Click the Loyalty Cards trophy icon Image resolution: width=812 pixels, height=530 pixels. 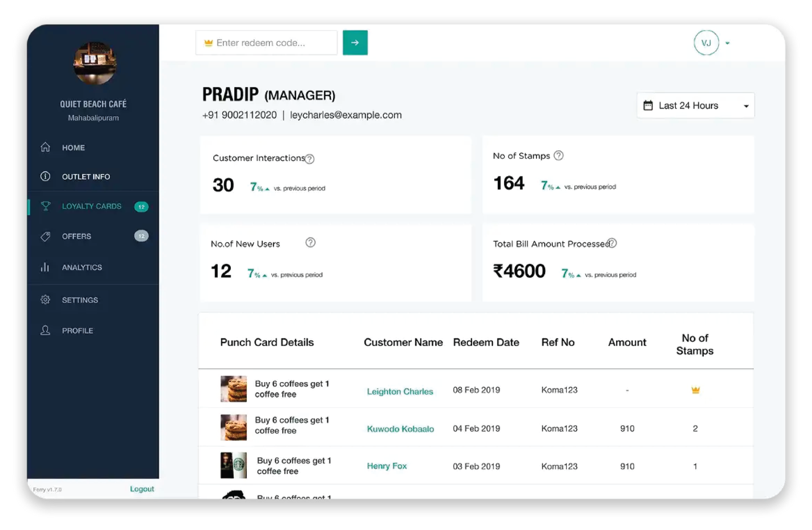click(x=46, y=206)
